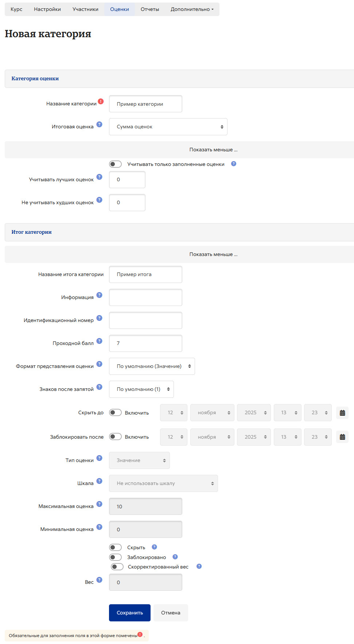The width and height of the screenshot is (354, 644).
Task: Click the Название категории input field
Action: coord(145,104)
